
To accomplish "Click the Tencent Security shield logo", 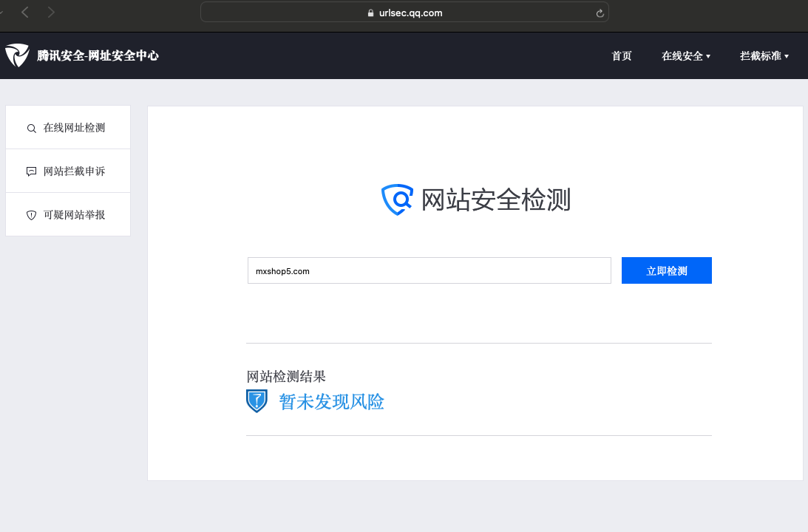I will tap(17, 55).
